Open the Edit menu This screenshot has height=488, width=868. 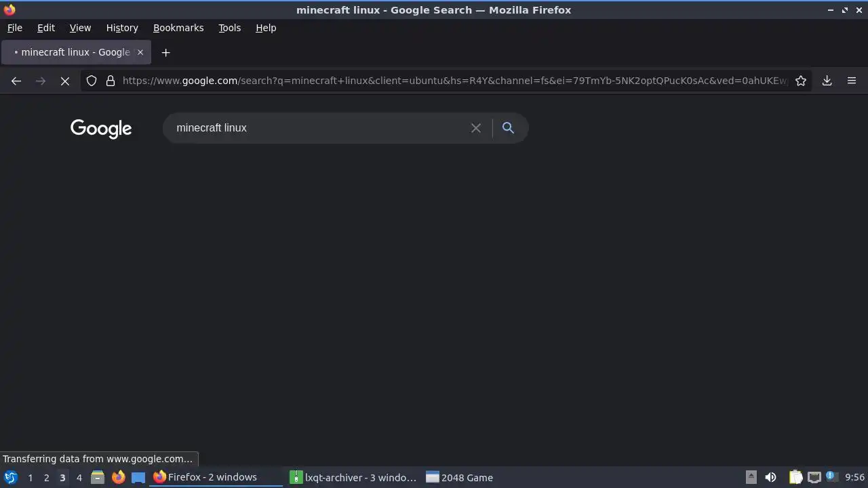point(46,28)
